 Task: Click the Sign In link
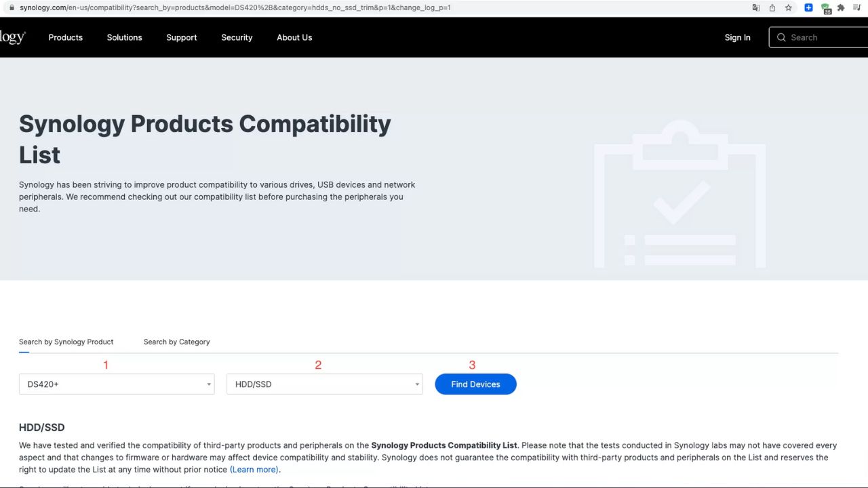click(737, 37)
